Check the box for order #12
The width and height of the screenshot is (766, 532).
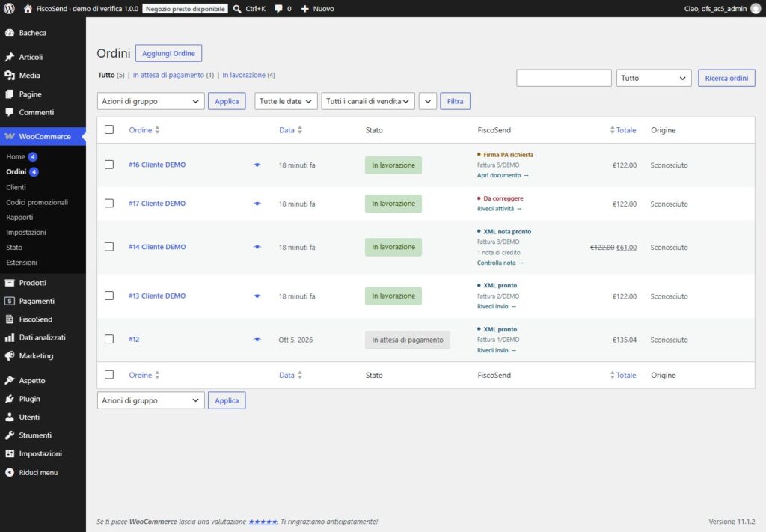(109, 339)
